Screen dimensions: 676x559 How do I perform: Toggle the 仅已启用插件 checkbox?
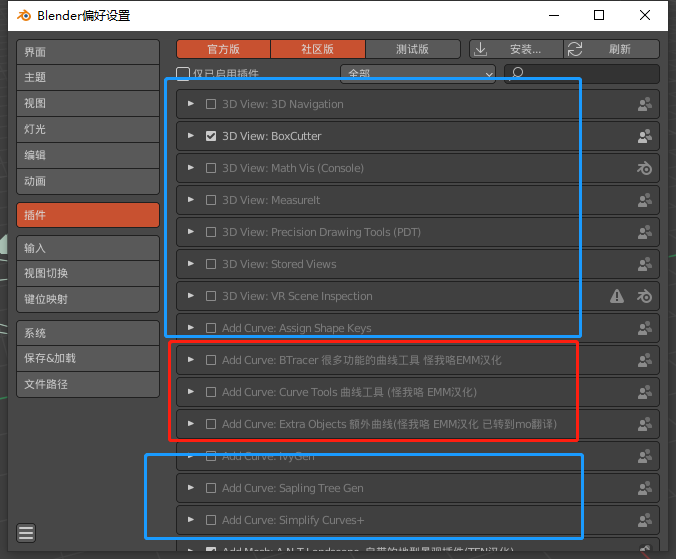[183, 73]
